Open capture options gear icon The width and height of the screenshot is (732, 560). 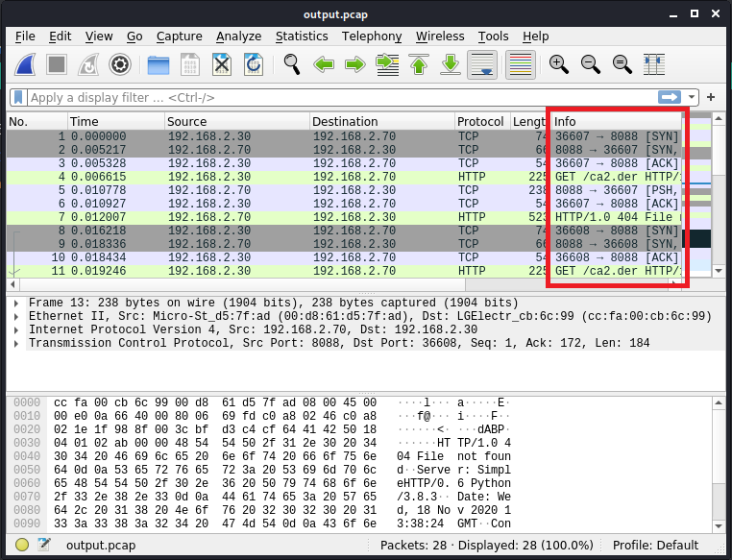[x=120, y=64]
